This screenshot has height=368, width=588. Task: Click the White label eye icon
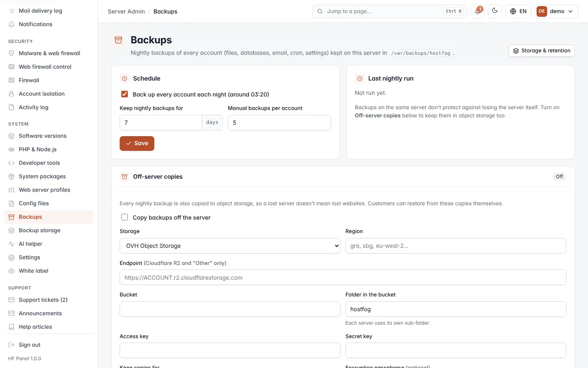pyautogui.click(x=11, y=271)
